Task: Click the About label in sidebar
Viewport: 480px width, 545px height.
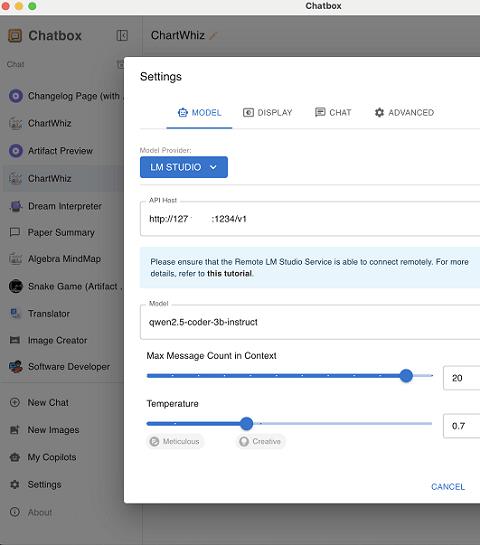Action: [x=40, y=512]
